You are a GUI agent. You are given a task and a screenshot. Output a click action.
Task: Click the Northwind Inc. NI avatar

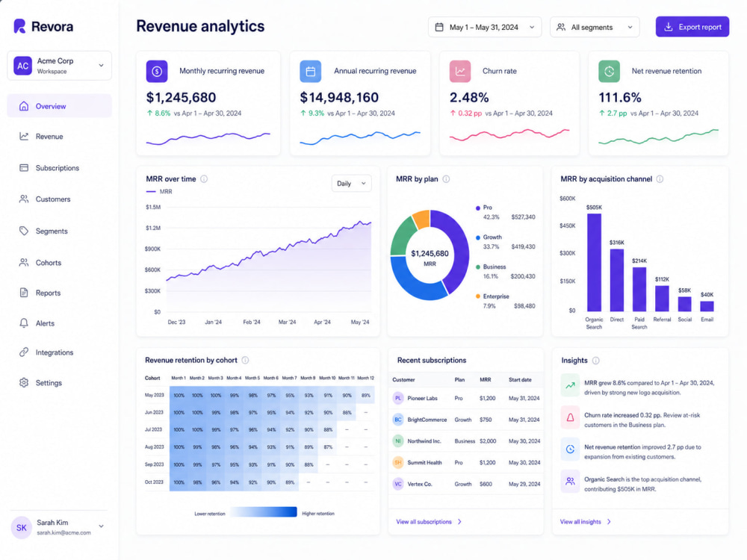coord(398,441)
